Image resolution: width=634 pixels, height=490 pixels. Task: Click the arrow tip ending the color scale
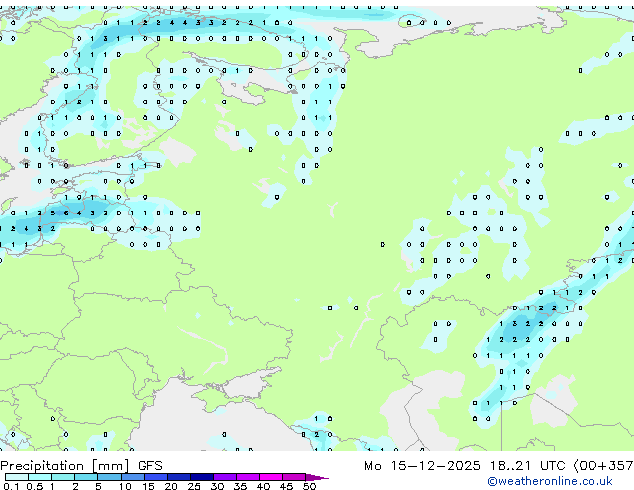[324, 477]
